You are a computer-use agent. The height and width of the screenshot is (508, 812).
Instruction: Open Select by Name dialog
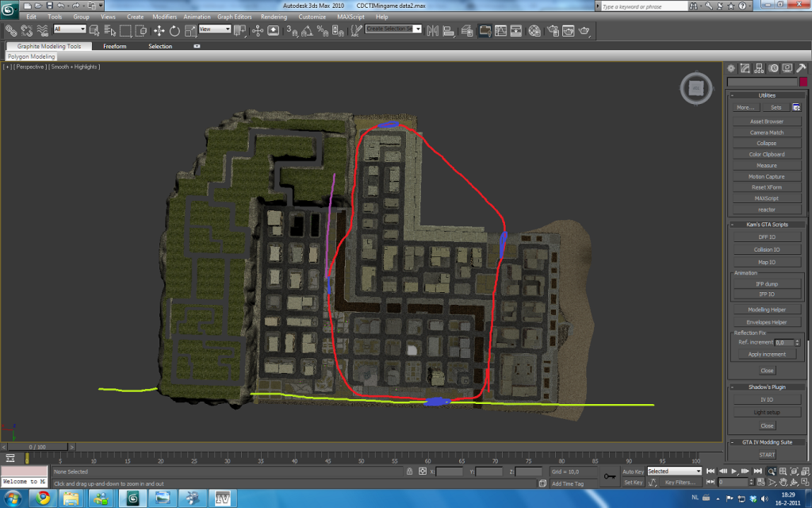(109, 31)
